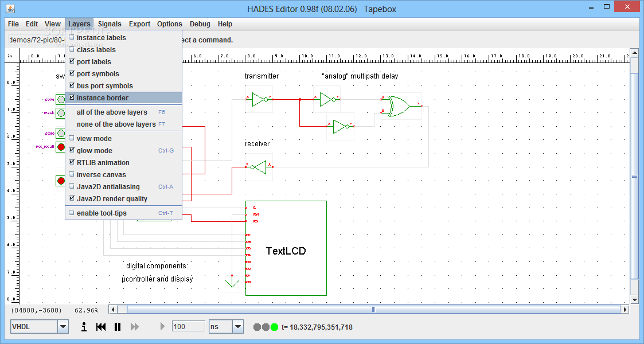Click the Java application icon in title bar

[10, 8]
